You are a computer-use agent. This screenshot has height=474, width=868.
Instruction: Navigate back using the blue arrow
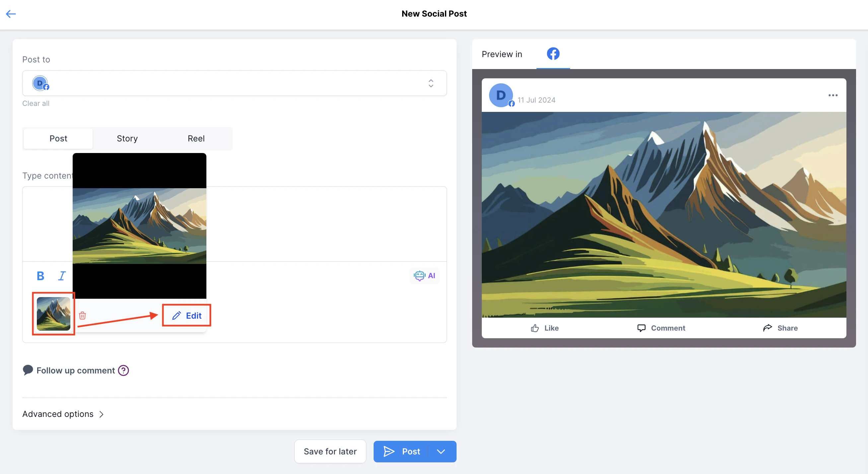(11, 14)
